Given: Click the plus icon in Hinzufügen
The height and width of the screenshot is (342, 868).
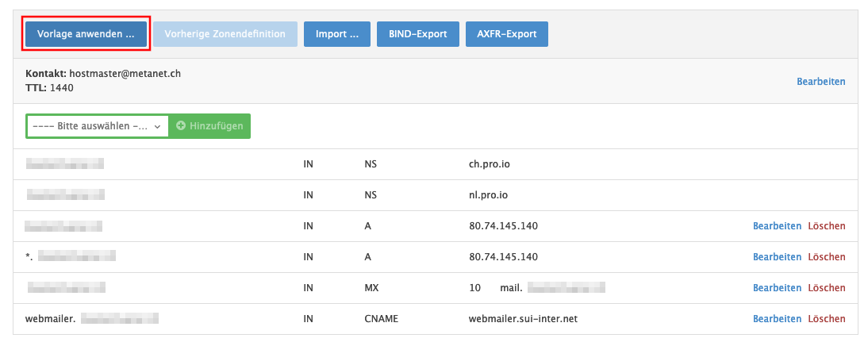Looking at the screenshot, I should [181, 126].
